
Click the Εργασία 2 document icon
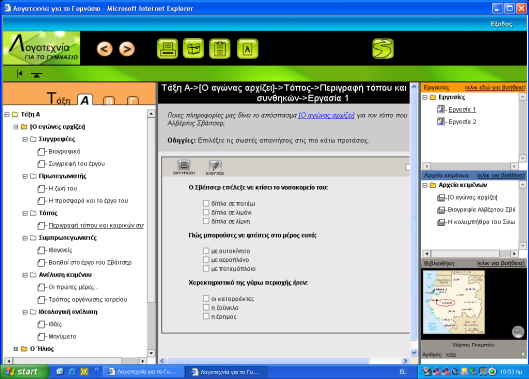(441, 121)
